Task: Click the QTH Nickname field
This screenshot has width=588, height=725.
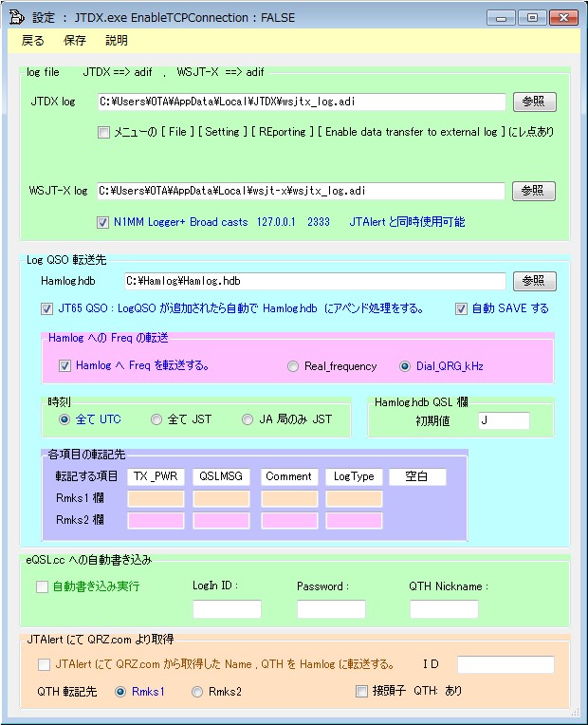Action: click(444, 609)
